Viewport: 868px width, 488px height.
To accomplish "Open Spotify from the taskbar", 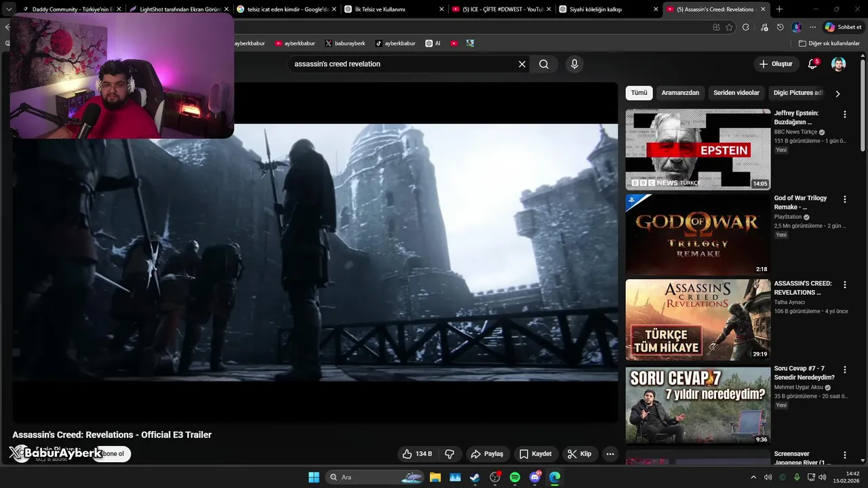I will [515, 477].
